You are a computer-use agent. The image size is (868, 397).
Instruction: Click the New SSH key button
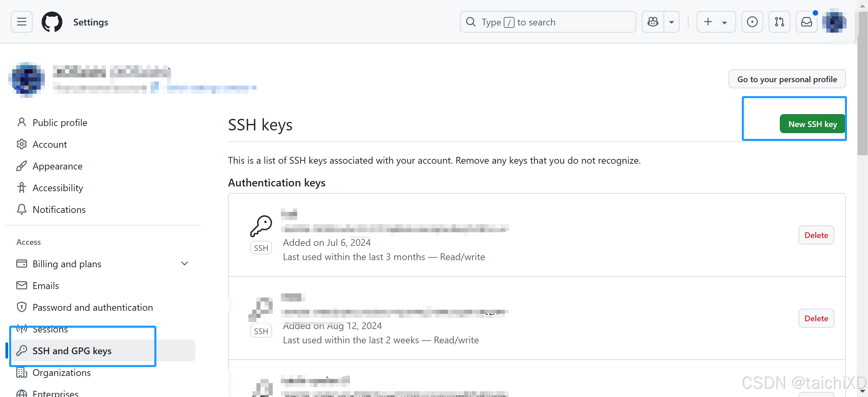[x=812, y=124]
